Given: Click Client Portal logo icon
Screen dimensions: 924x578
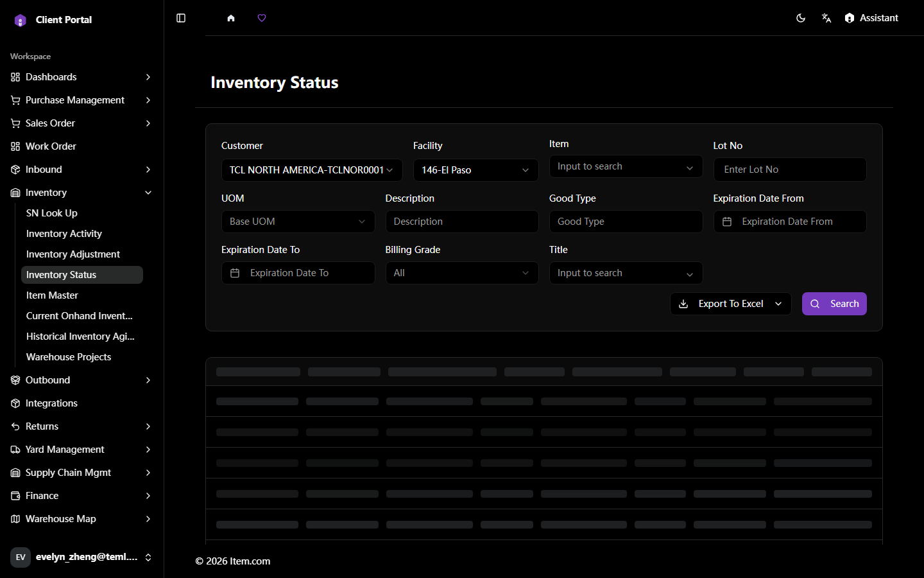Looking at the screenshot, I should pyautogui.click(x=21, y=20).
